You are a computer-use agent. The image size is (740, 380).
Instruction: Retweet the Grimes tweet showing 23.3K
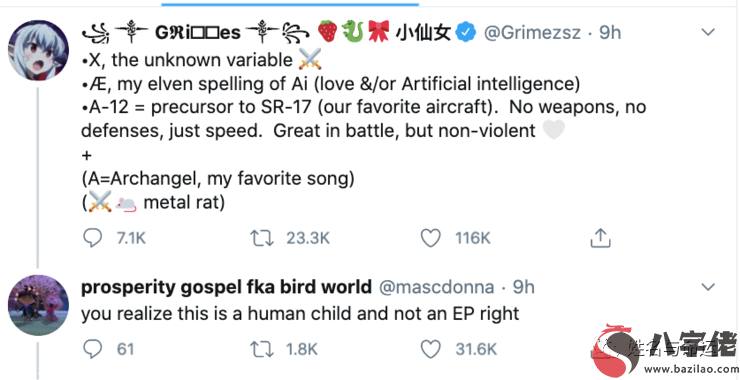click(x=261, y=238)
